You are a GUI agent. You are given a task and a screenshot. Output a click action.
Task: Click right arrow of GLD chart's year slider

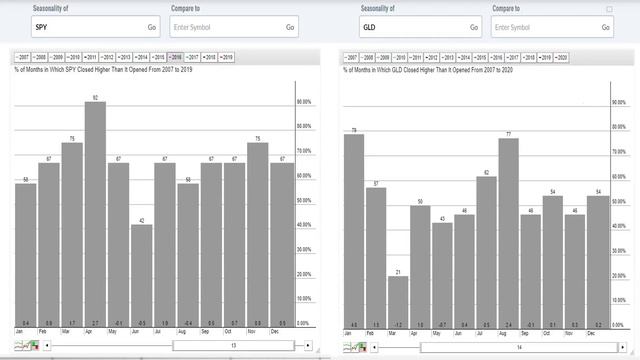622,347
